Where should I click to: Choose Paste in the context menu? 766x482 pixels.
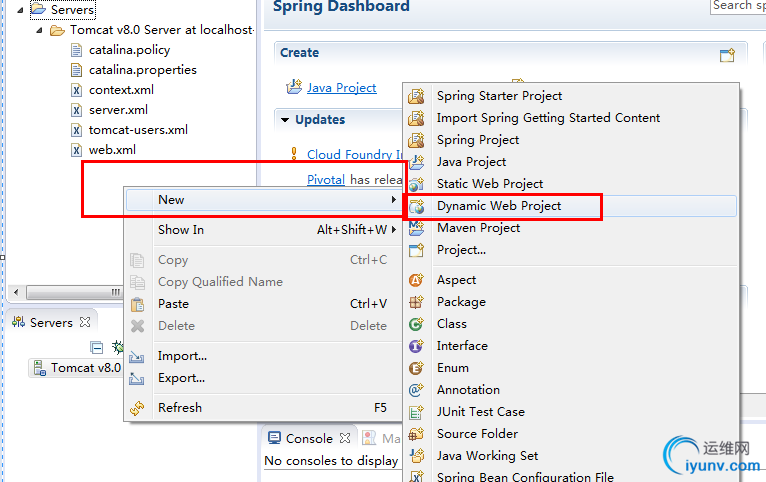263,304
